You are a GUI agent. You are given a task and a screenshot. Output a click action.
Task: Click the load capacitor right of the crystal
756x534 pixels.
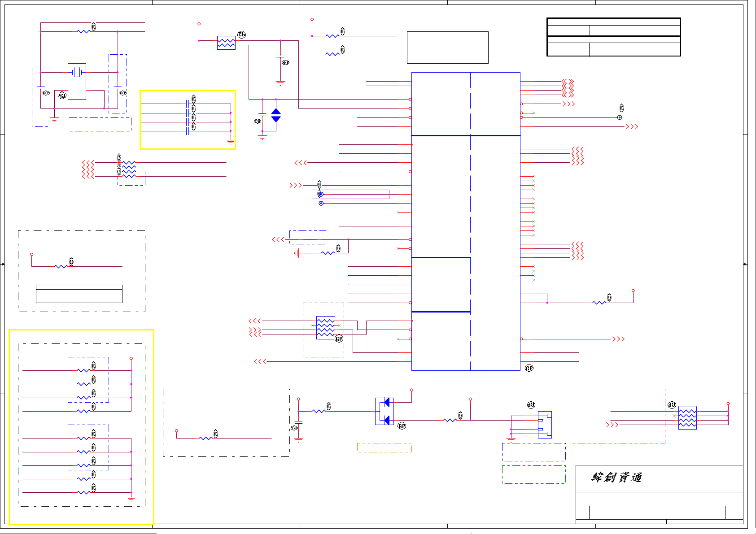coord(118,88)
